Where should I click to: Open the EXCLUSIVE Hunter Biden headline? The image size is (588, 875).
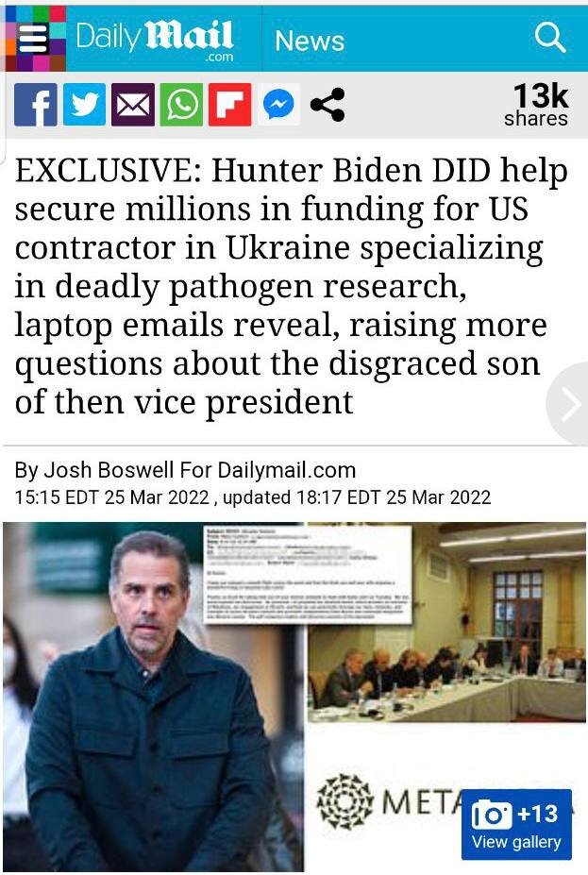coord(292,286)
